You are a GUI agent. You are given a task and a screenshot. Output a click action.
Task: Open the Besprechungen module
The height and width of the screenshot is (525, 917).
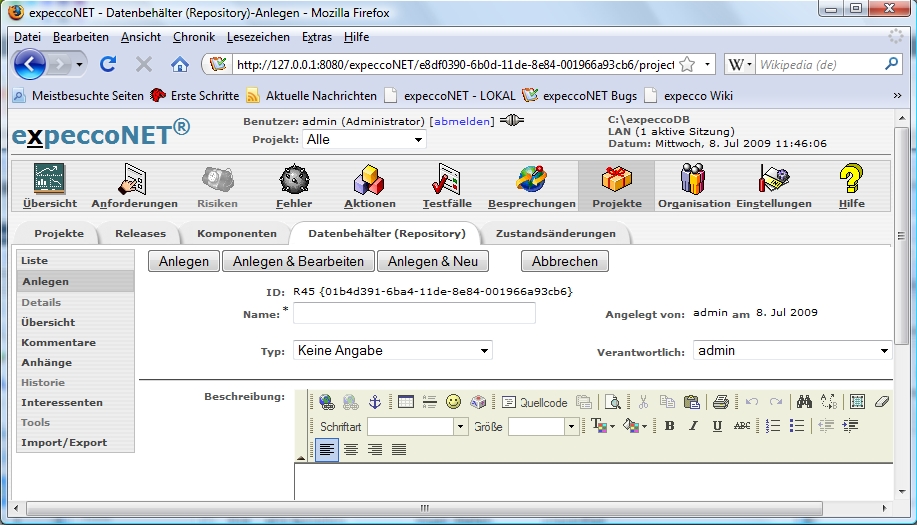click(531, 187)
